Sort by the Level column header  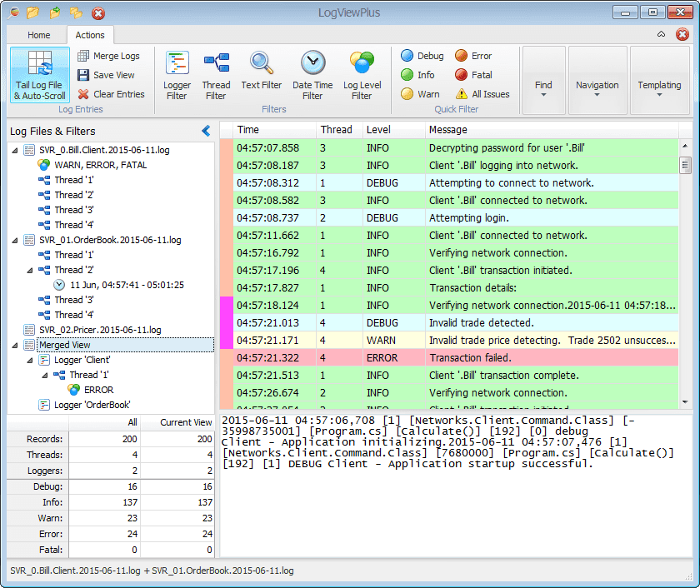pyautogui.click(x=393, y=130)
